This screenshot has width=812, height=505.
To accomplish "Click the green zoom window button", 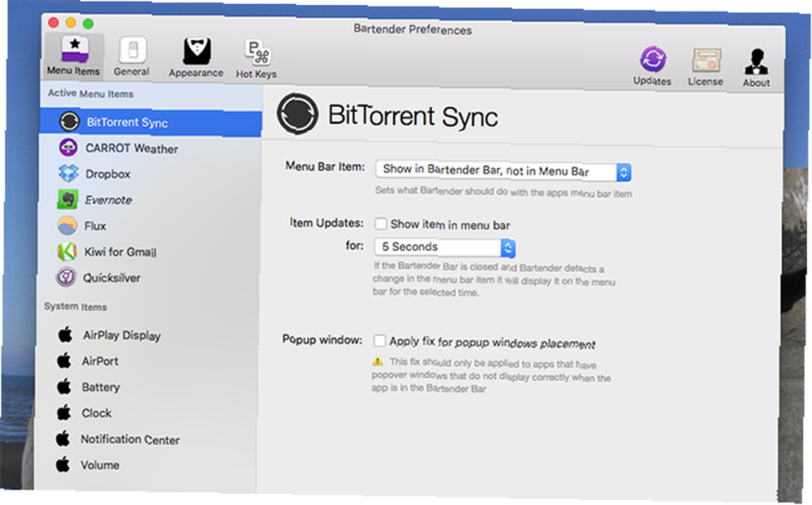I will pos(89,24).
